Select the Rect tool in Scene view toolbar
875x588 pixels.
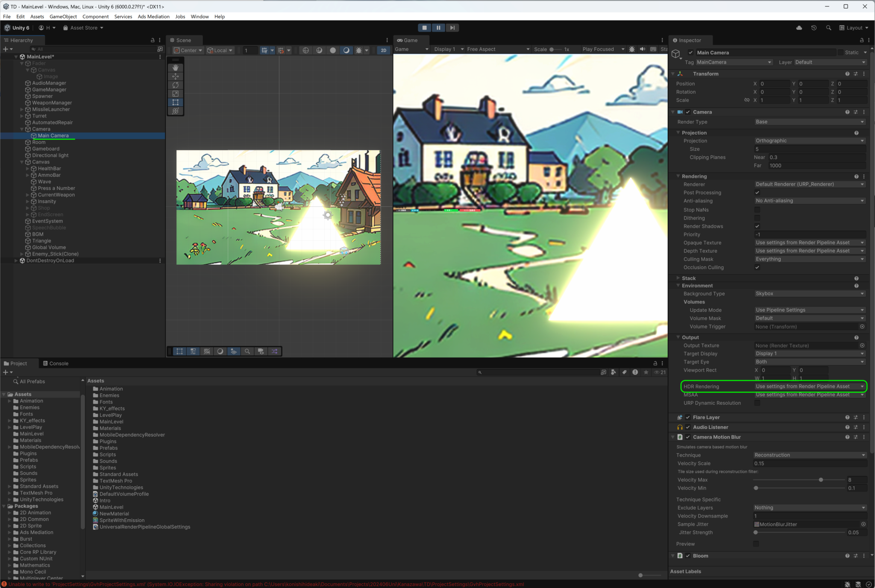click(x=175, y=102)
